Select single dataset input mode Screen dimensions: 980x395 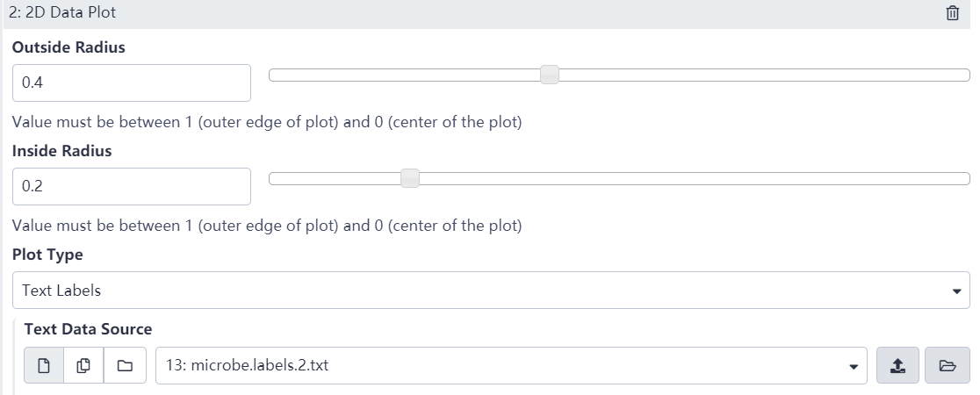pyautogui.click(x=45, y=366)
